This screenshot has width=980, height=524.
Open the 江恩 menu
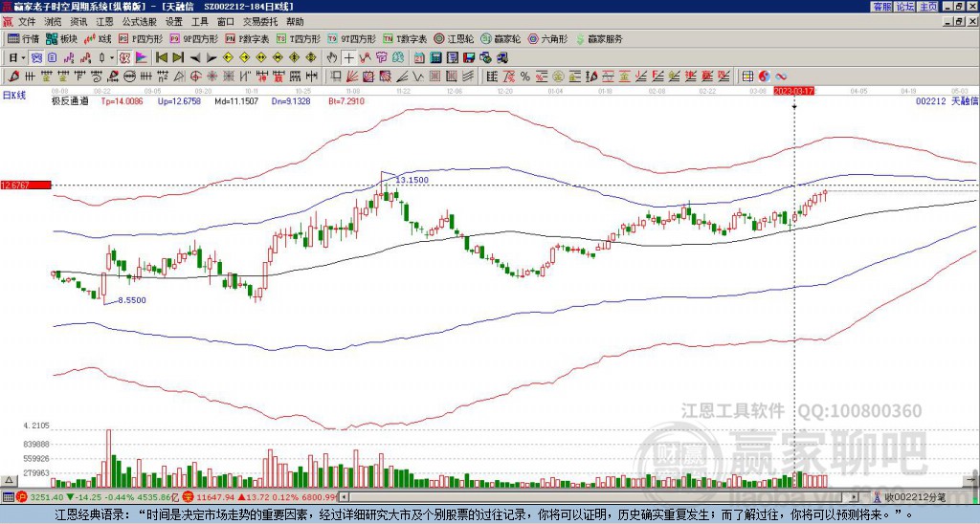(x=105, y=22)
